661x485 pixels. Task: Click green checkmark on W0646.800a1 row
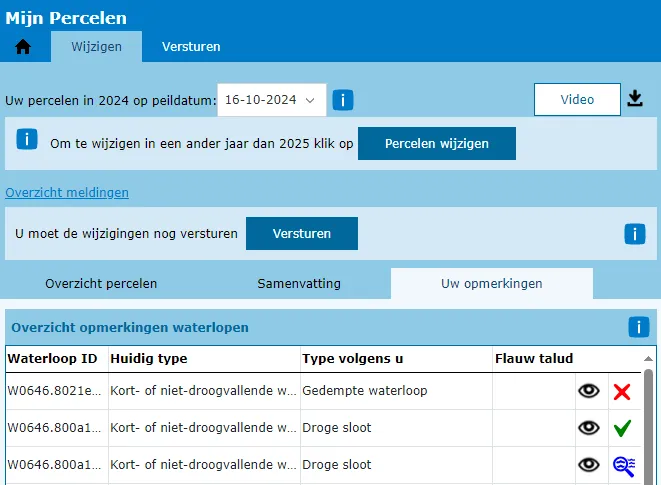pos(622,428)
